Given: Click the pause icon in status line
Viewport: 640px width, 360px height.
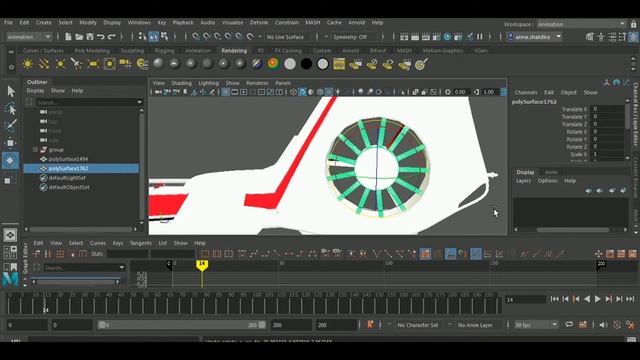Looking at the screenshot, I should click(x=480, y=37).
